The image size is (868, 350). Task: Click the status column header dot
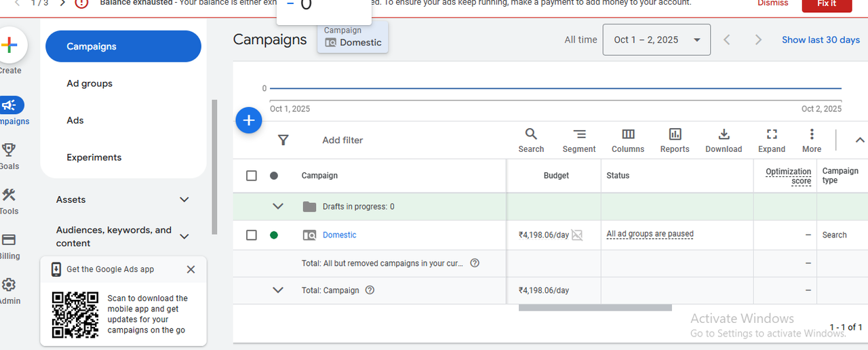pos(274,176)
